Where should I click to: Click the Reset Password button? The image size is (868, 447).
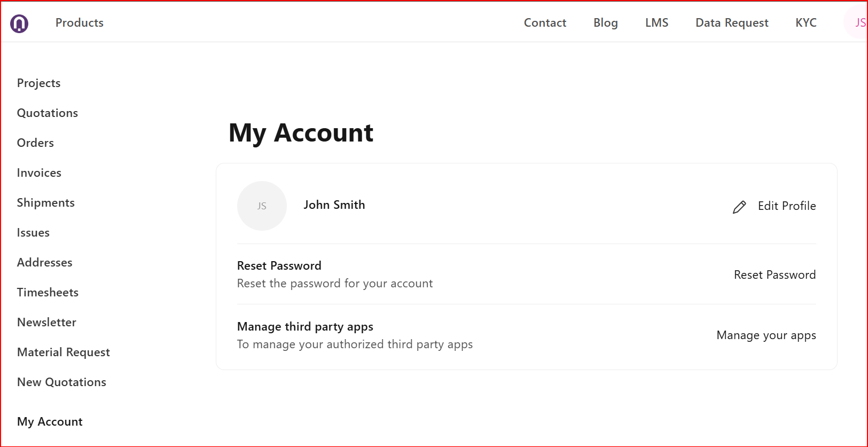pyautogui.click(x=775, y=275)
